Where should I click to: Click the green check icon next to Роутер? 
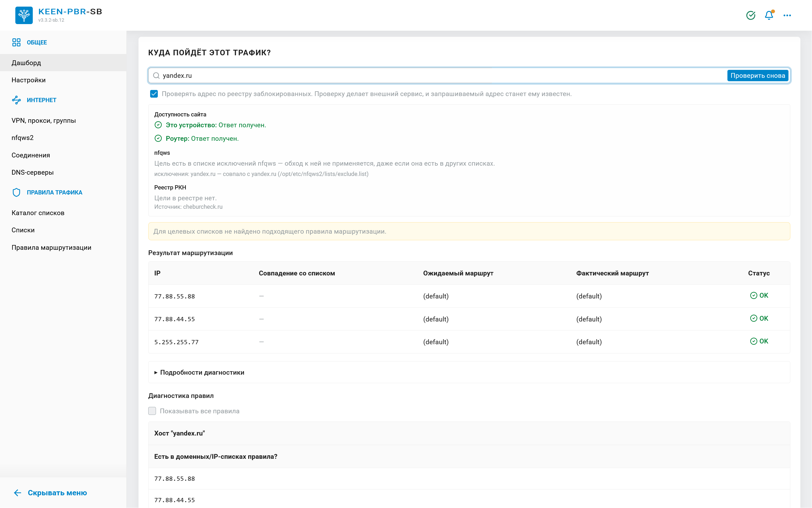point(158,138)
